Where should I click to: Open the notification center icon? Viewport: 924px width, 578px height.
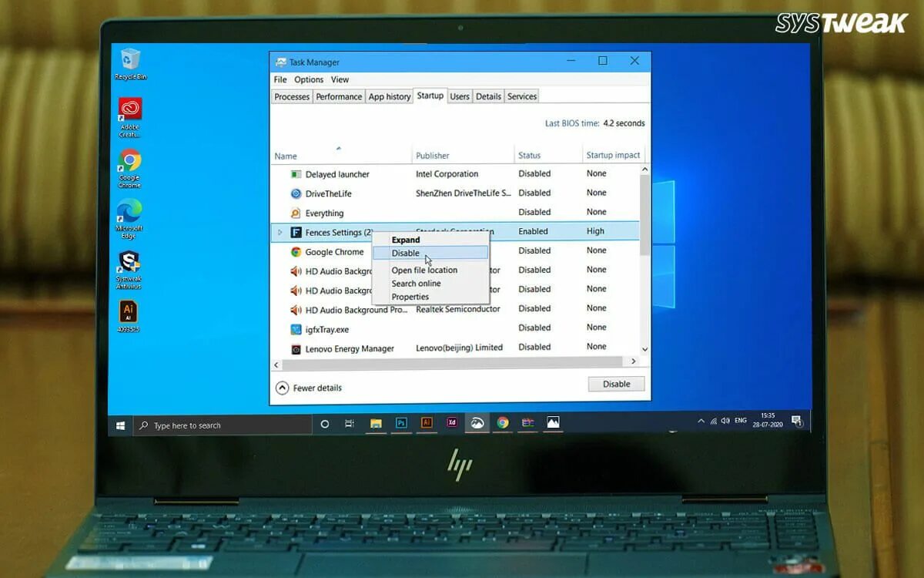[x=797, y=421]
